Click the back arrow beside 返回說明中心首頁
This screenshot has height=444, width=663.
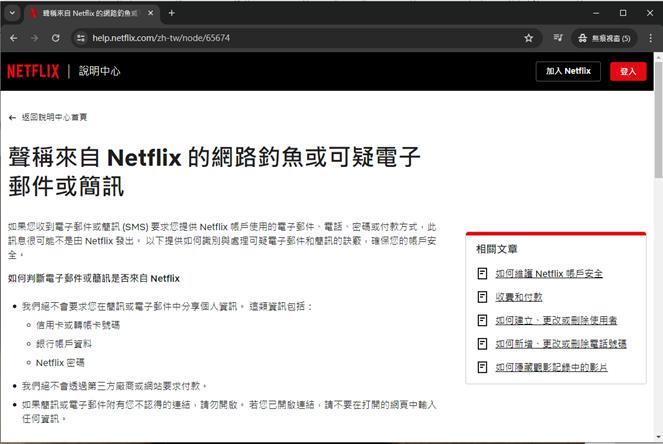[x=12, y=118]
